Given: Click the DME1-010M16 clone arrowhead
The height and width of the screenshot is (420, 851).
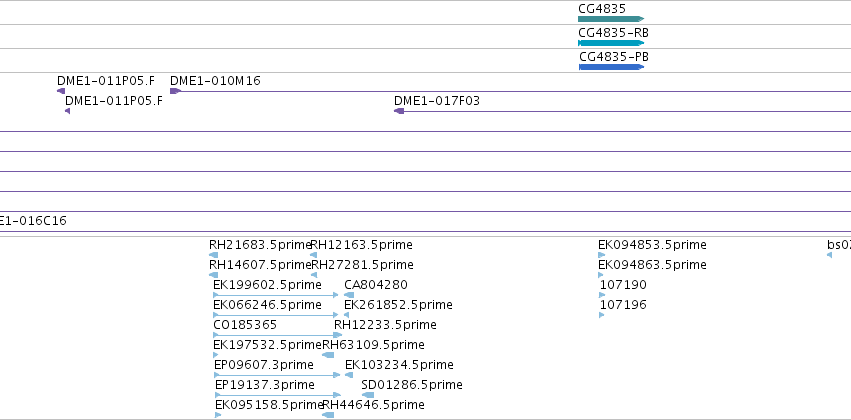Looking at the screenshot, I should 175,91.
